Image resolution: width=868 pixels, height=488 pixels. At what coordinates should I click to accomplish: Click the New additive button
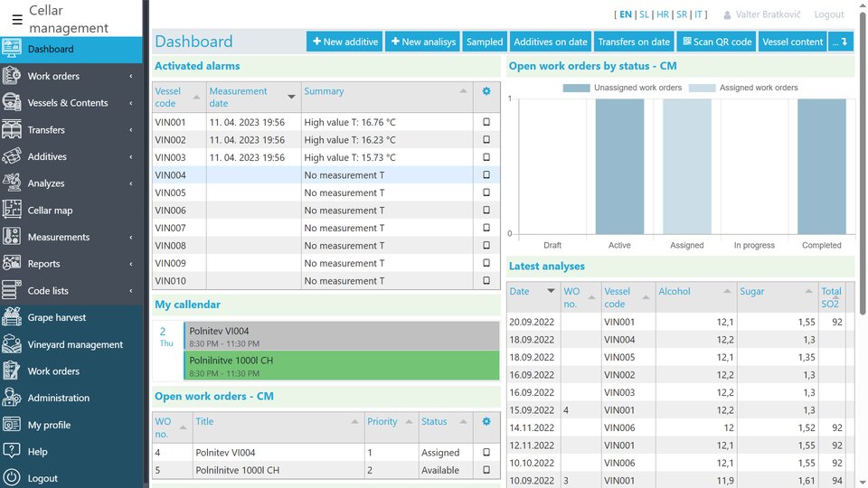point(344,42)
